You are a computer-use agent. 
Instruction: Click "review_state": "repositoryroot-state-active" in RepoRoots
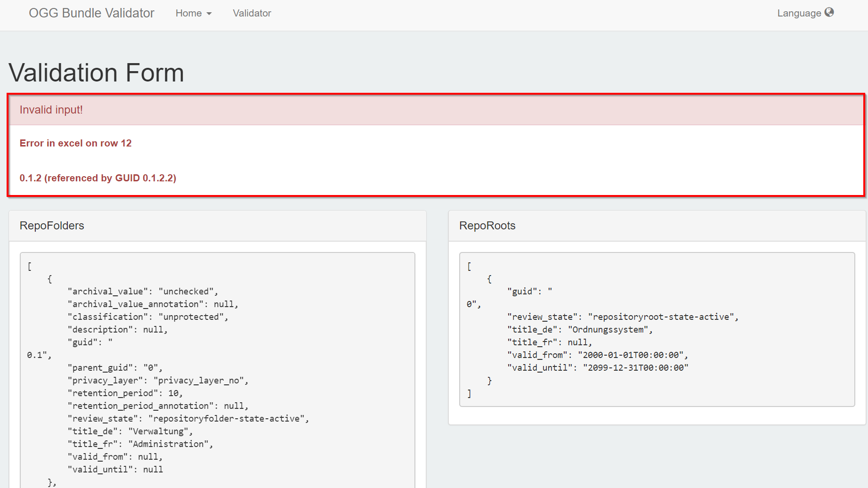(x=623, y=317)
